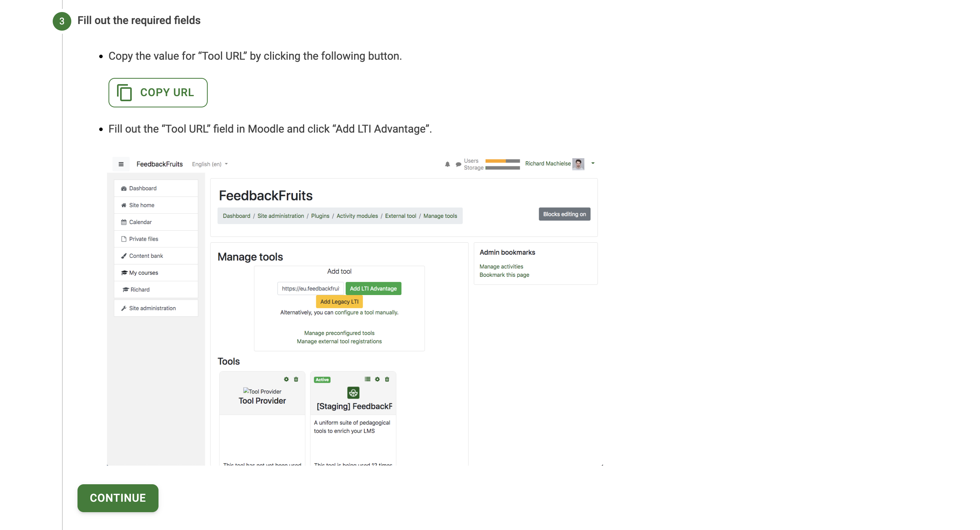The width and height of the screenshot is (980, 530).
Task: Click the graduation cap icon beside Richard
Action: tap(126, 290)
